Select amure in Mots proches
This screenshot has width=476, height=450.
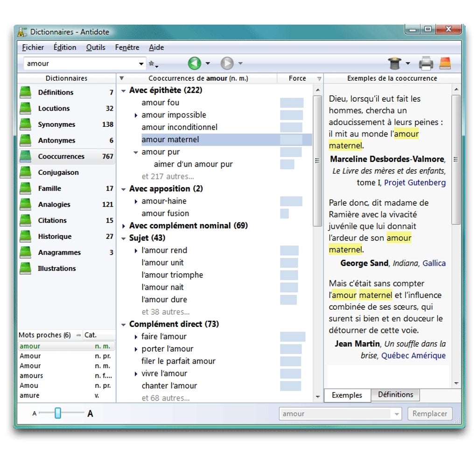[x=66, y=395]
